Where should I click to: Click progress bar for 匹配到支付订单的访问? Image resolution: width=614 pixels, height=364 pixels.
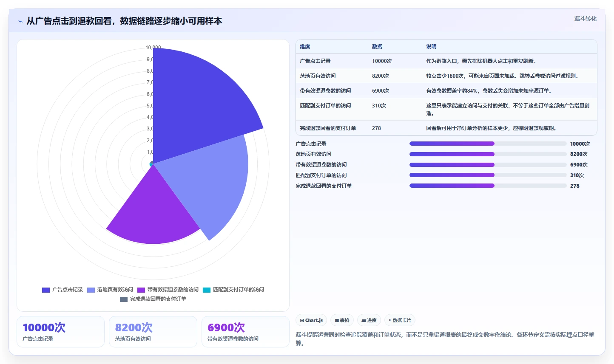(488, 175)
